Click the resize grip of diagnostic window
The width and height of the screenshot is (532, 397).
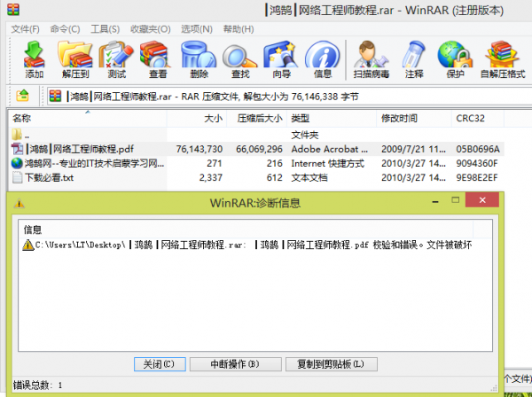click(495, 388)
